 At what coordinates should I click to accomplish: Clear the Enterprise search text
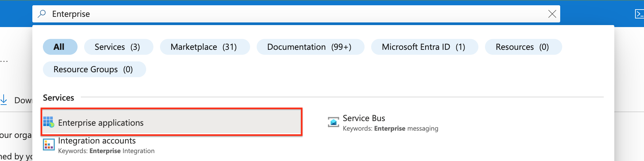552,14
